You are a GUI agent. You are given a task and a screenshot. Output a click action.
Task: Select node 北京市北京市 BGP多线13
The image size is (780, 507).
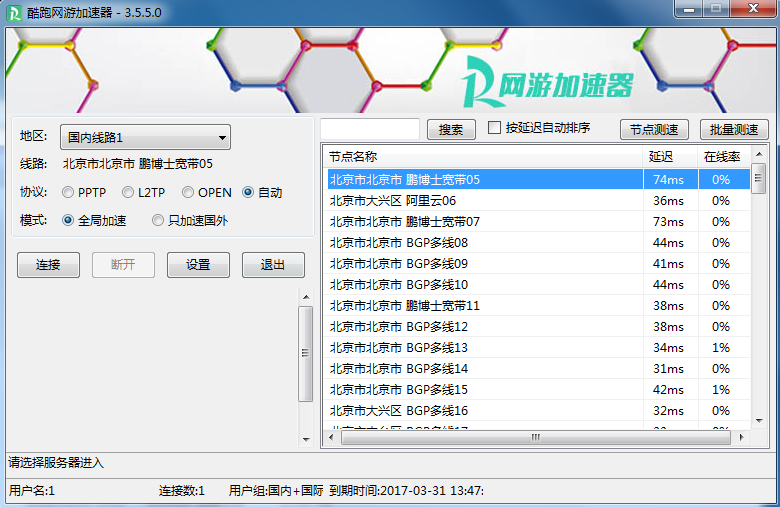[x=538, y=347]
